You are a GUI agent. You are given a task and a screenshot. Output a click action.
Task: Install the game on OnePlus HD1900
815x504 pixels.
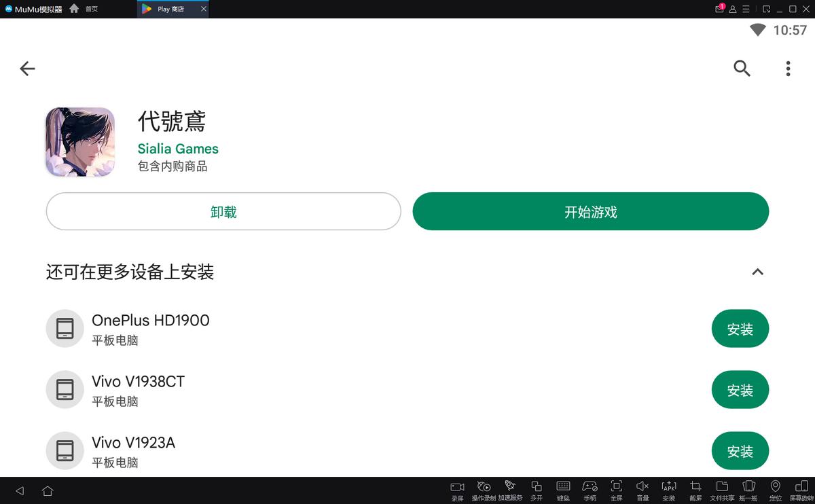pos(740,329)
